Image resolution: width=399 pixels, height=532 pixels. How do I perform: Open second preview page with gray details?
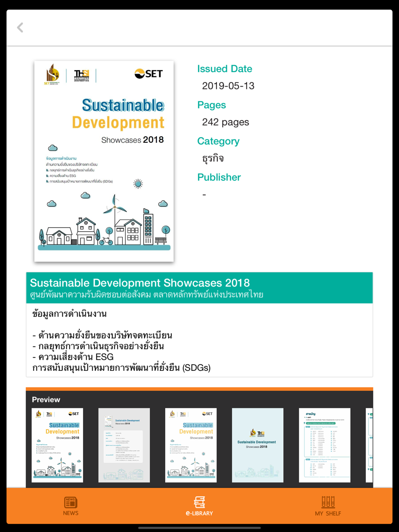[124, 445]
